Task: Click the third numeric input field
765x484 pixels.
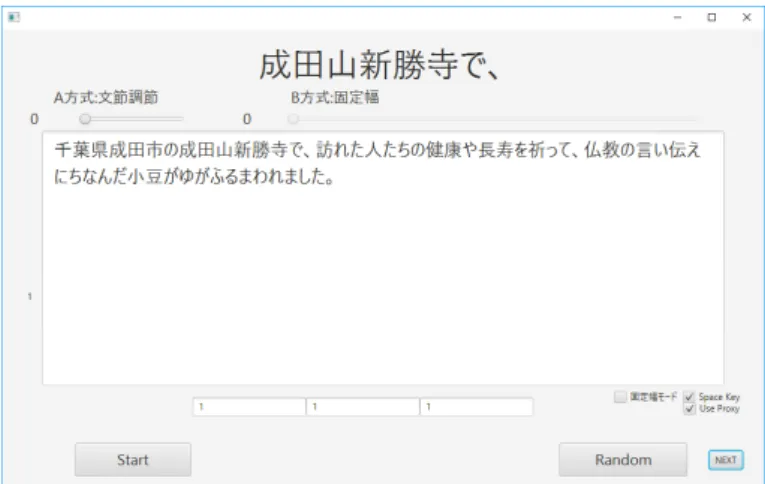Action: coord(476,406)
